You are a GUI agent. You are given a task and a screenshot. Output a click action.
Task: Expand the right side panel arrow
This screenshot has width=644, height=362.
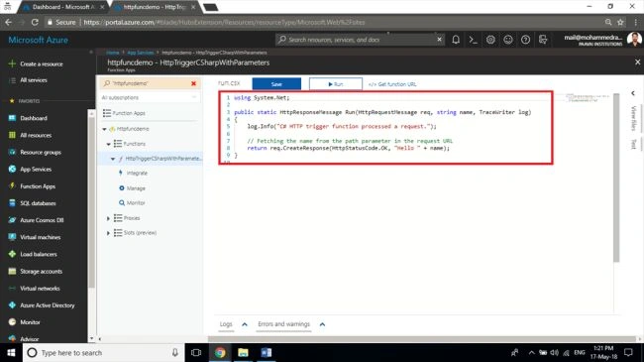(x=633, y=93)
